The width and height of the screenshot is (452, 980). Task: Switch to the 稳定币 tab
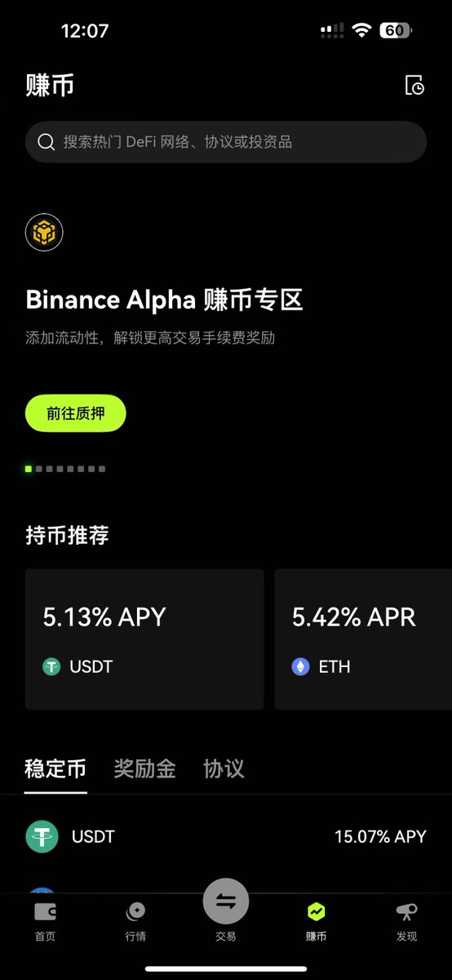coord(55,768)
